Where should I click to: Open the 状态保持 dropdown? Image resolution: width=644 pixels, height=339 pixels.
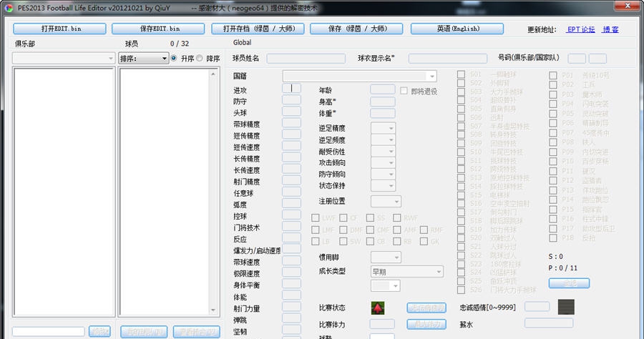point(383,186)
